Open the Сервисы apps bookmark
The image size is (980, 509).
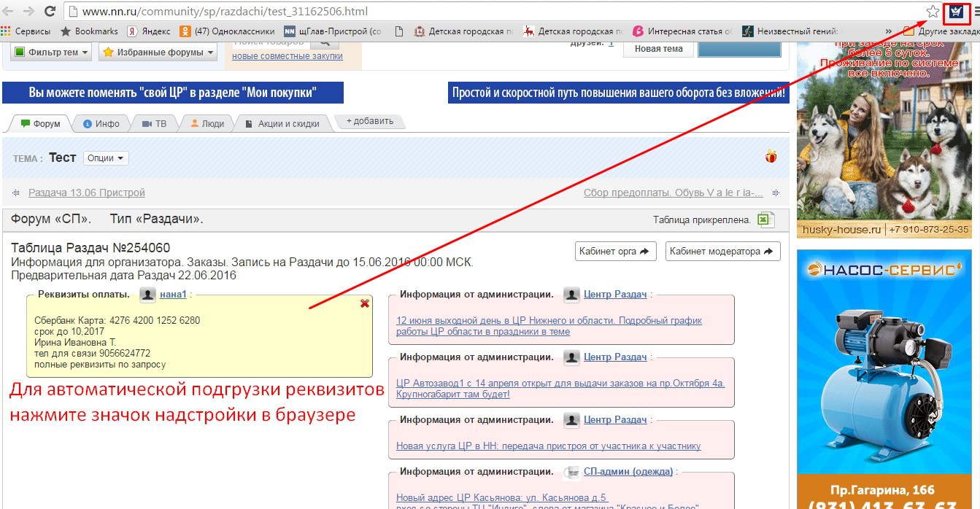tap(26, 31)
